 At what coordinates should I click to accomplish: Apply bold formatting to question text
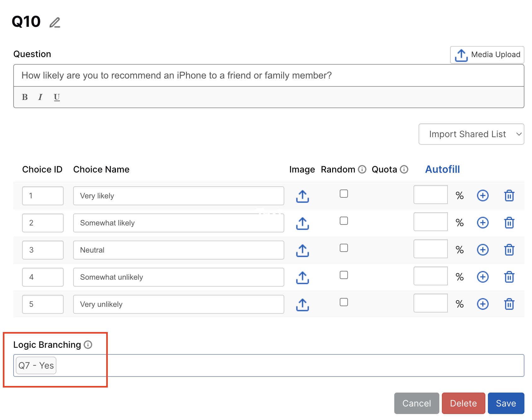[x=25, y=97]
